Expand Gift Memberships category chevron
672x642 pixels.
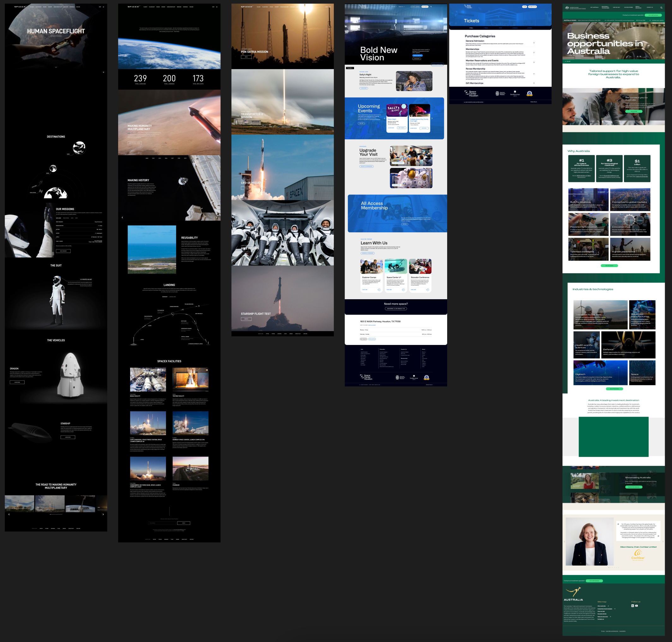[534, 83]
